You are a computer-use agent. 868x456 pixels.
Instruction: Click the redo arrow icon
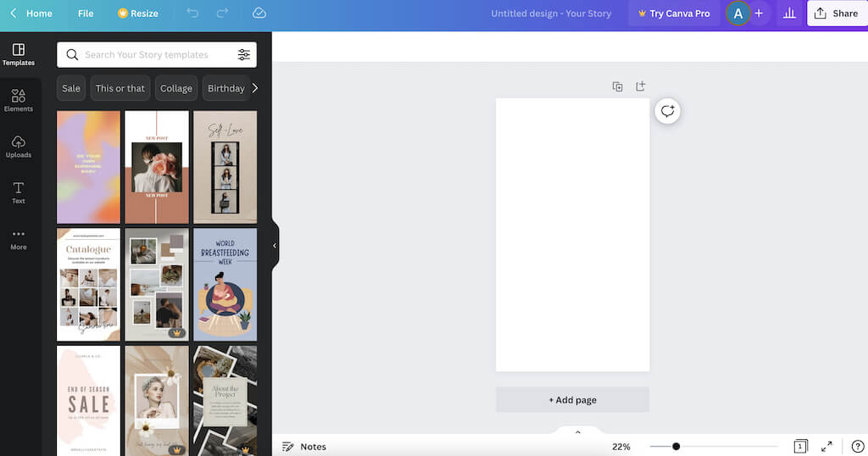click(222, 14)
